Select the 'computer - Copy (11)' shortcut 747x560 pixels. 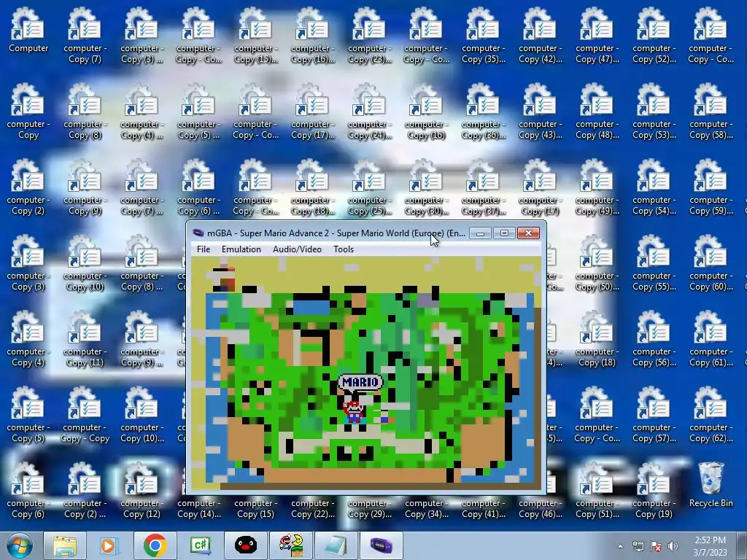(85, 339)
